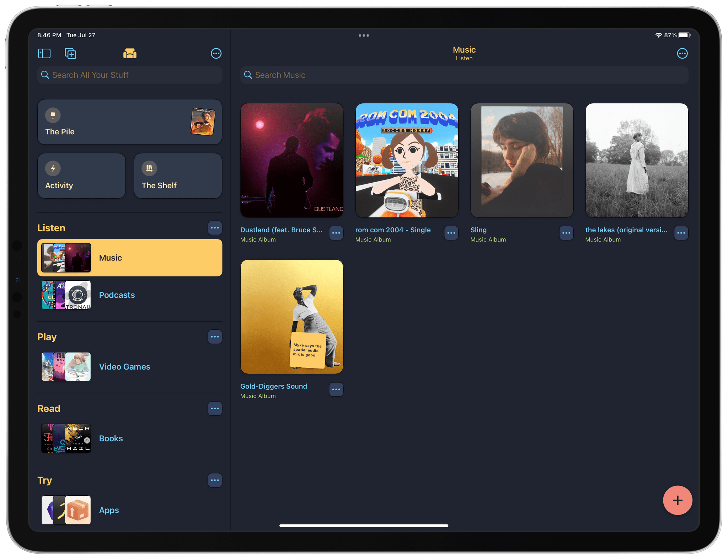Image resolution: width=728 pixels, height=560 pixels.
Task: Open options for Sling album
Action: click(566, 233)
